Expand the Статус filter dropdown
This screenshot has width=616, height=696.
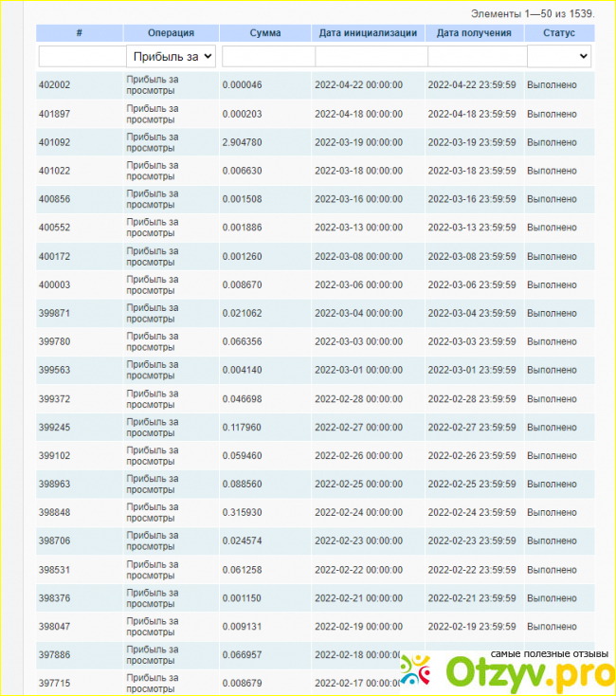click(x=559, y=57)
